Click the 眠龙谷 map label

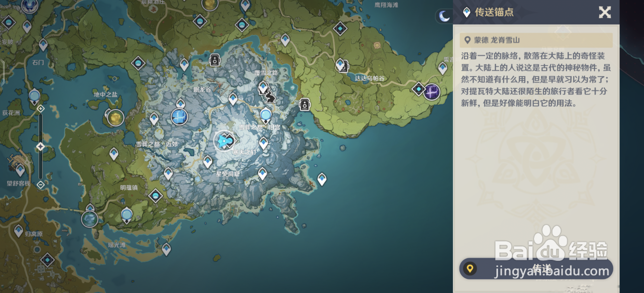click(202, 90)
